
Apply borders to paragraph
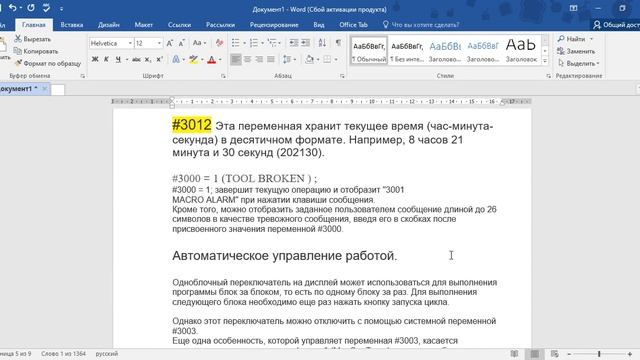327,60
